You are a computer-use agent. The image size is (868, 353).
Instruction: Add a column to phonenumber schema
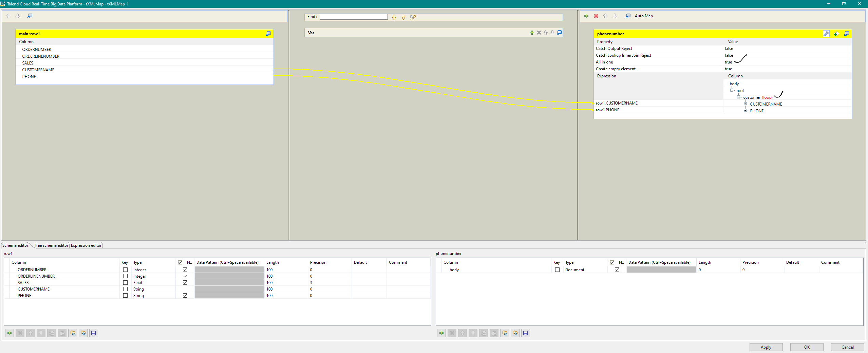tap(441, 333)
